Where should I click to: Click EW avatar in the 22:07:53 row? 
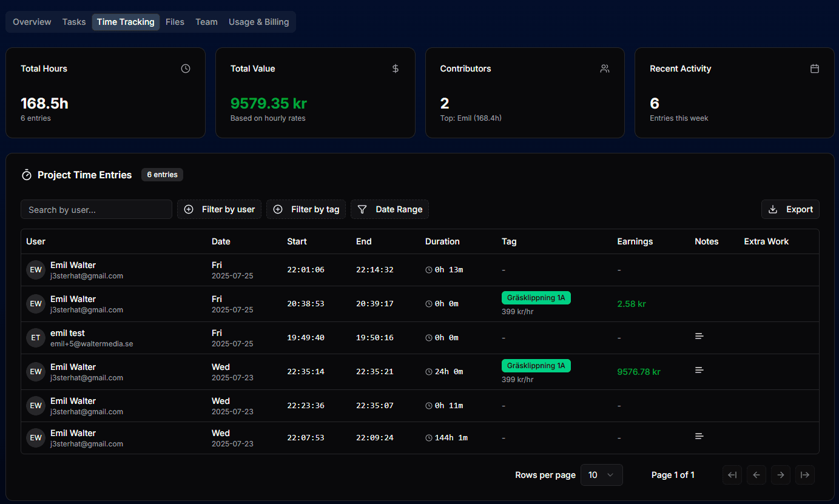click(36, 438)
